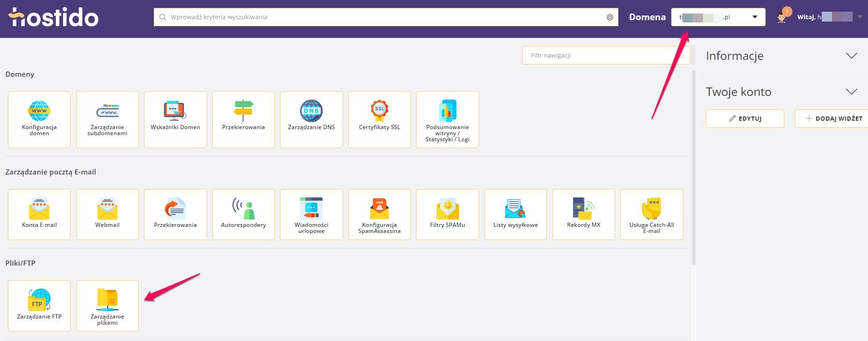Open Usługa Catch-All E-mail tile
Viewport: 868px width, 341px height.
[x=652, y=214]
